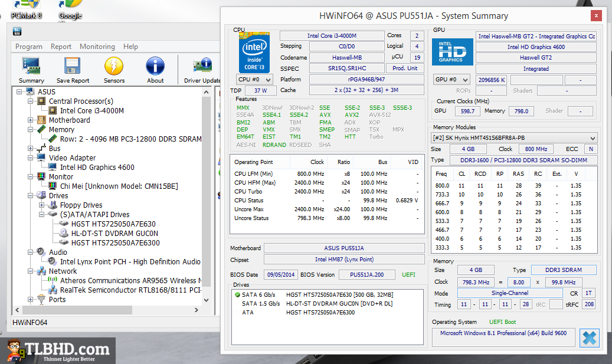The height and width of the screenshot is (364, 612).
Task: Open the Report menu
Action: pyautogui.click(x=61, y=47)
